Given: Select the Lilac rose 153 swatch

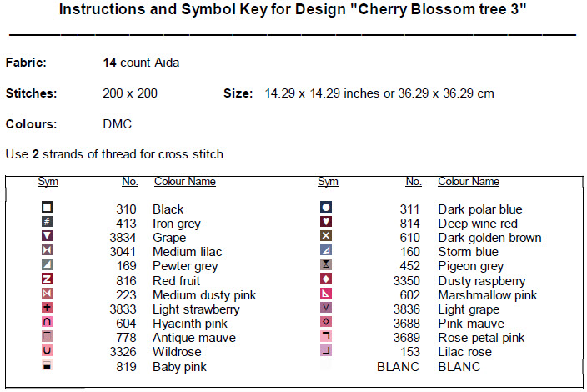Looking at the screenshot, I should 327,351.
